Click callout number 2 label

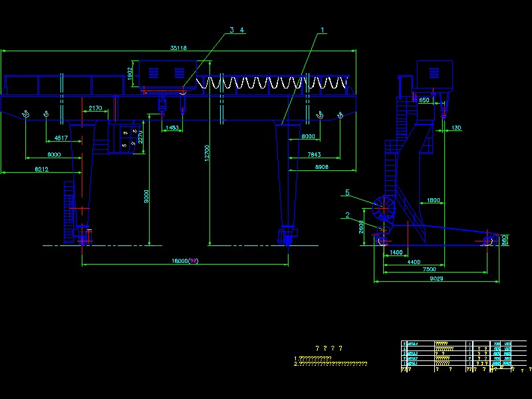pos(347,215)
